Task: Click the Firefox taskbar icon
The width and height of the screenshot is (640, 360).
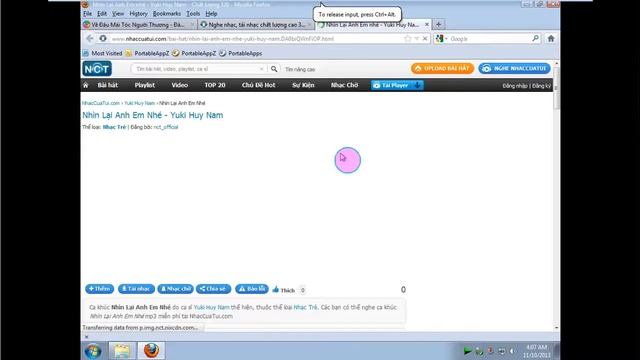Action: pyautogui.click(x=151, y=351)
